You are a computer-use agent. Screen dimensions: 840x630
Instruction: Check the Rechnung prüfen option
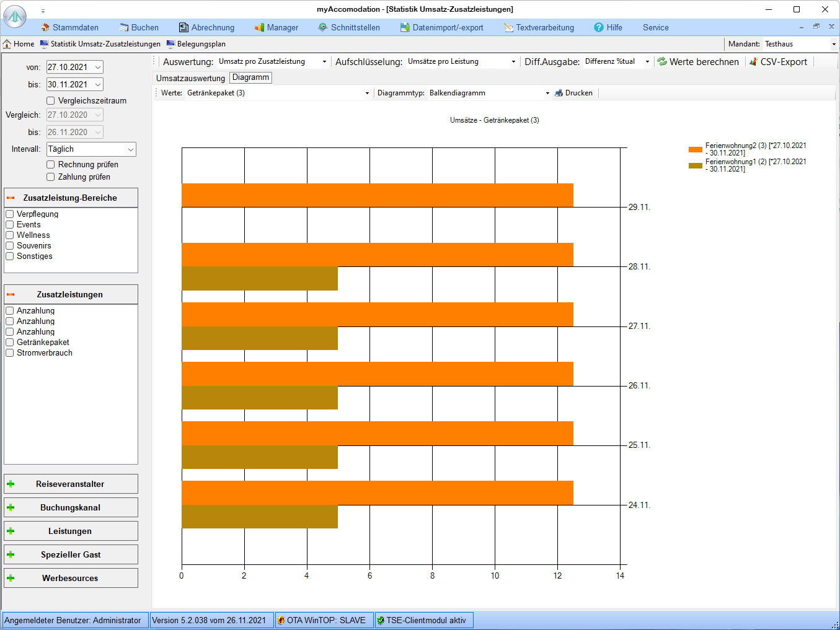[x=51, y=165]
